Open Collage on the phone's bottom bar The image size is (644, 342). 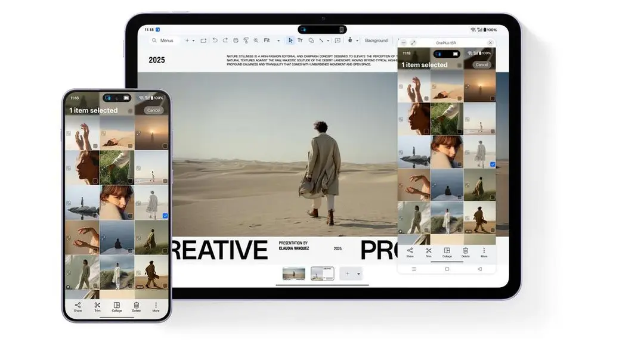click(x=117, y=307)
